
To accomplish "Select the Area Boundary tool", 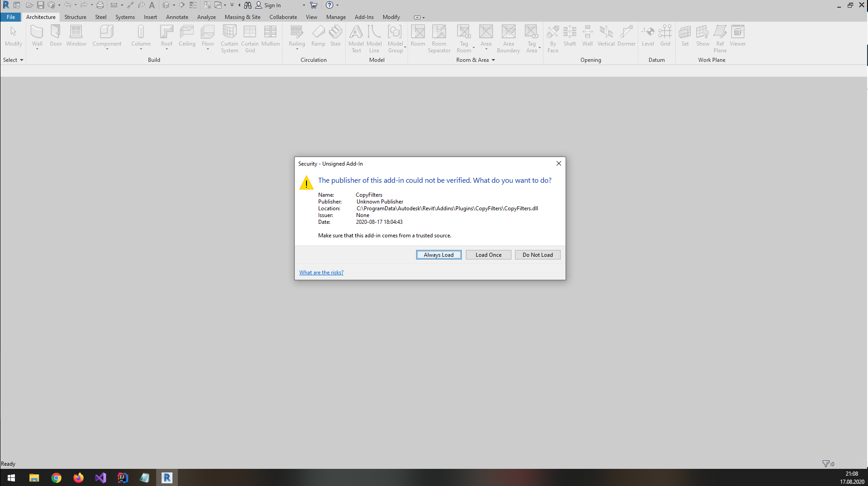I will click(509, 39).
